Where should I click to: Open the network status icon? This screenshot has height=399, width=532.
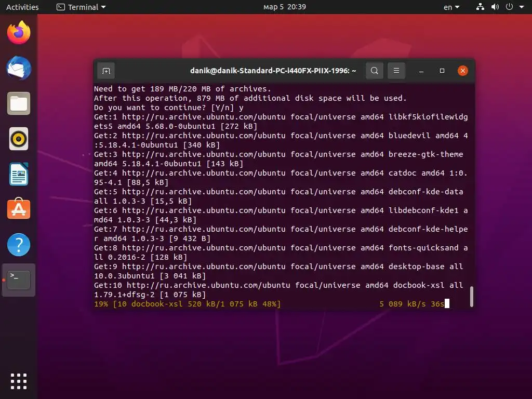[480, 7]
